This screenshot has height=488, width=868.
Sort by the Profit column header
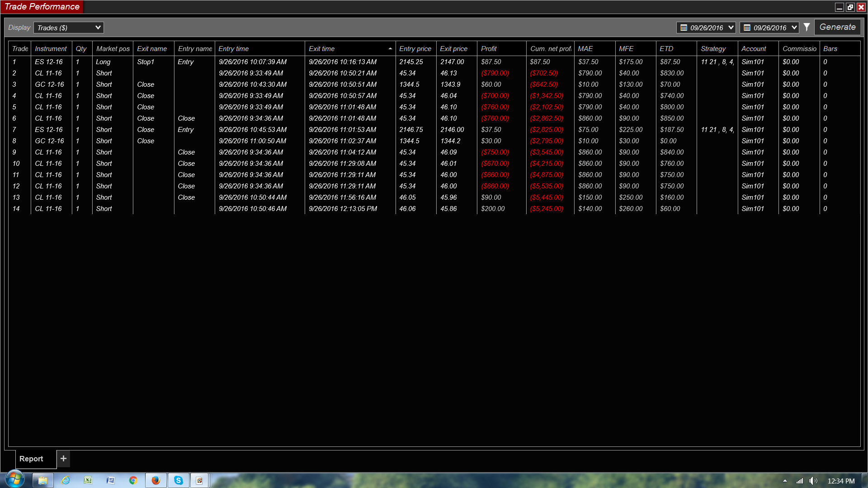[489, 49]
